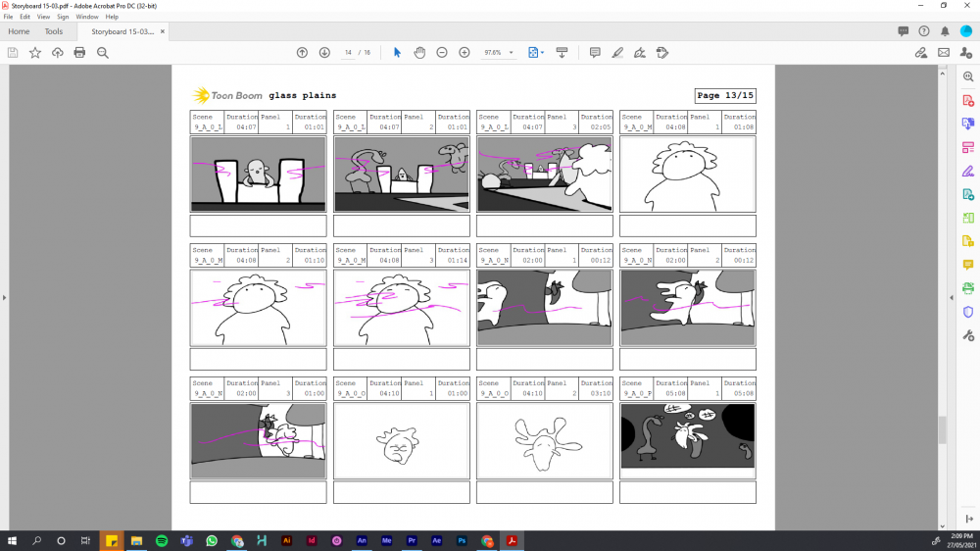The height and width of the screenshot is (551, 980).
Task: Switch to the Home tab
Action: coord(19,31)
